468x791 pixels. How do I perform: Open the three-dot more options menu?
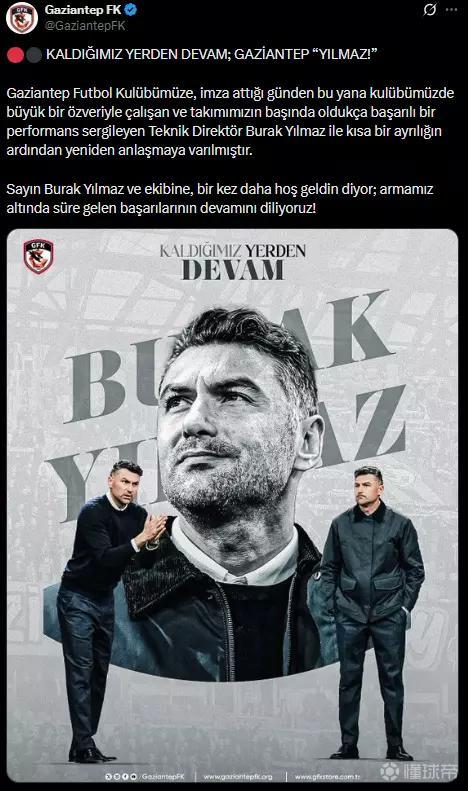point(452,10)
